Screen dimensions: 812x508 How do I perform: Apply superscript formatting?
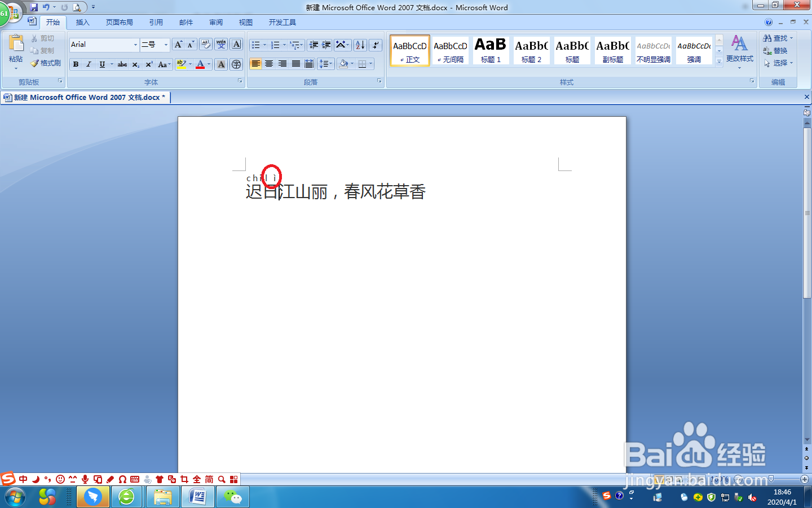pyautogui.click(x=148, y=64)
